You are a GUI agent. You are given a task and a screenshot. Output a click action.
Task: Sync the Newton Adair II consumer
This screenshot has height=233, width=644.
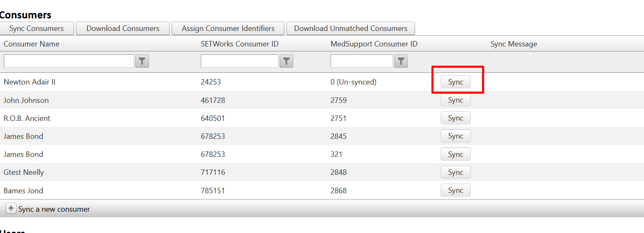coord(455,82)
